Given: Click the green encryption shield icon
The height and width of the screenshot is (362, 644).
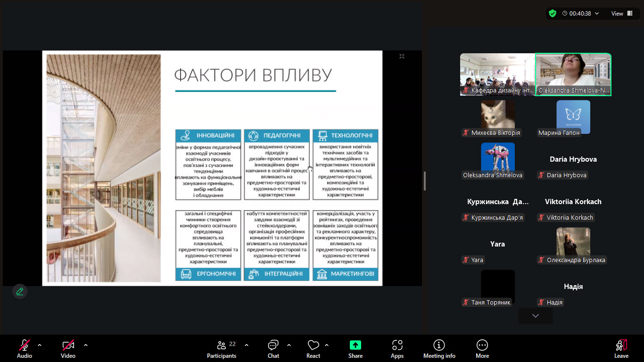Looking at the screenshot, I should click(553, 14).
